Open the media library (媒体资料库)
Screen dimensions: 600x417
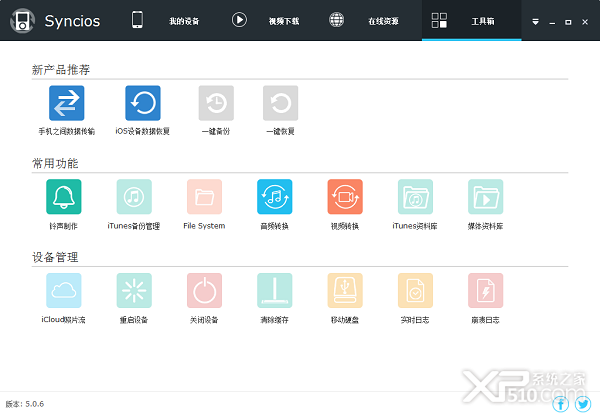pos(485,197)
